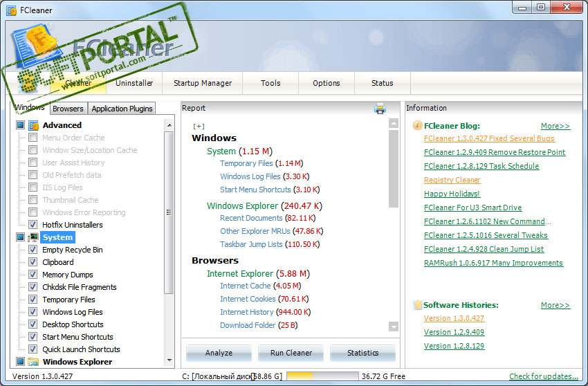The height and width of the screenshot is (386, 588).
Task: Check the Menu Order Cache box
Action: (33, 137)
